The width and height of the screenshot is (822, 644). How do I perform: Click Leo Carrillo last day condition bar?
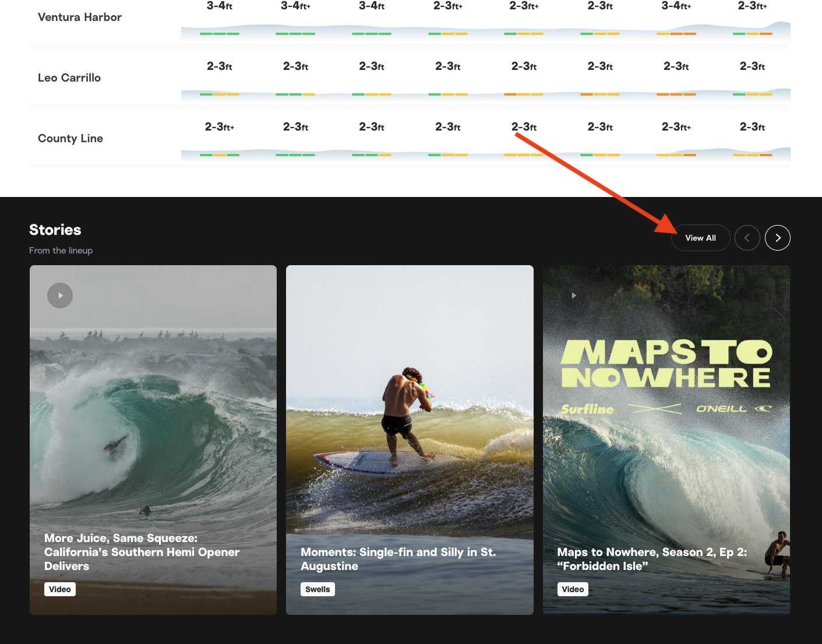(x=752, y=94)
